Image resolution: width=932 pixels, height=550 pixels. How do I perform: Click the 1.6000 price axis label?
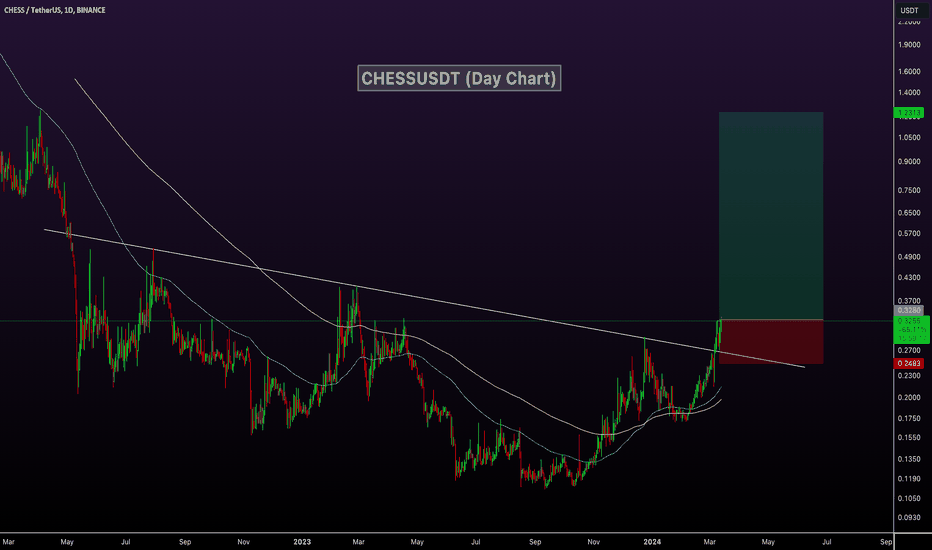[909, 71]
